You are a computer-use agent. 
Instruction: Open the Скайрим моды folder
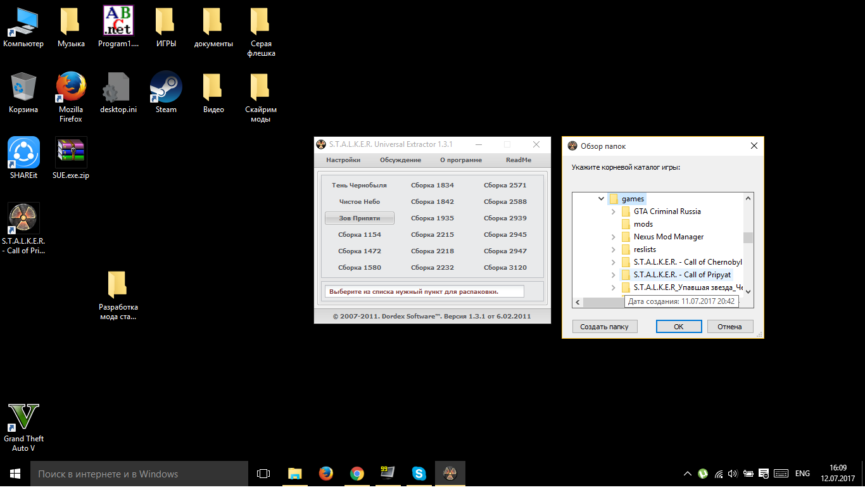click(x=261, y=97)
